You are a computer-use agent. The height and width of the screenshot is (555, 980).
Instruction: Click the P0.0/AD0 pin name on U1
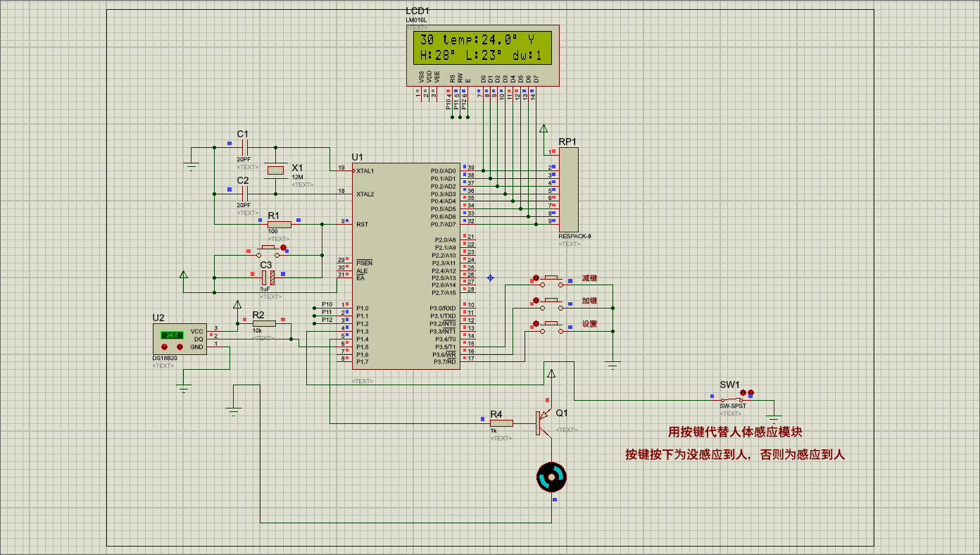click(x=444, y=171)
